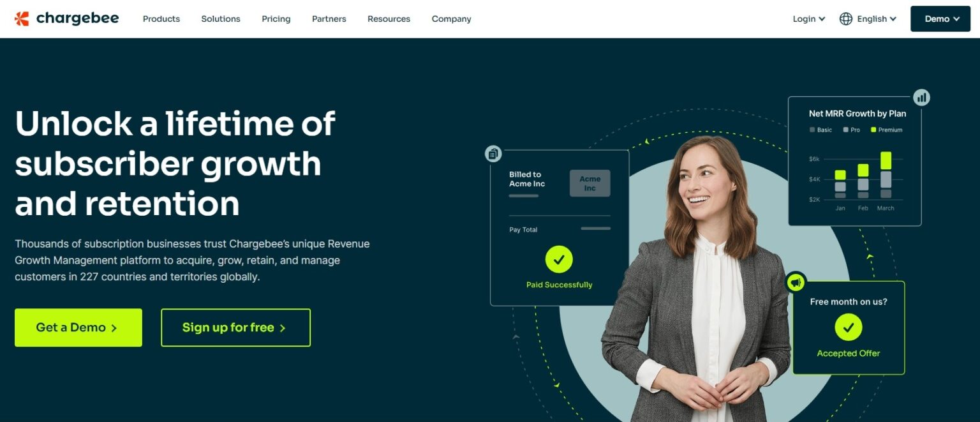Click the globe language icon

[x=846, y=19]
